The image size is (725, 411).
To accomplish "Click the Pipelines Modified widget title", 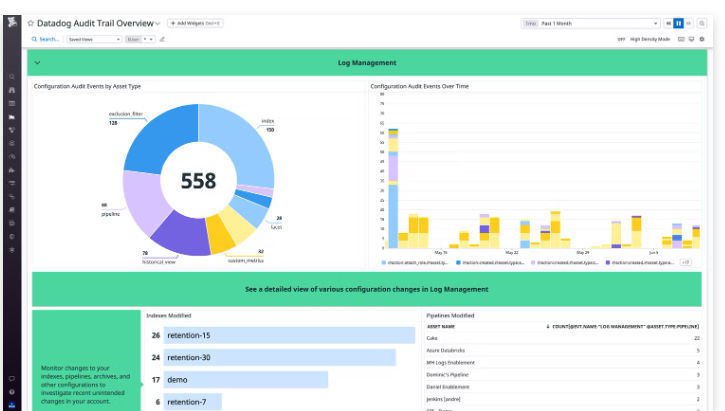I will coord(450,315).
